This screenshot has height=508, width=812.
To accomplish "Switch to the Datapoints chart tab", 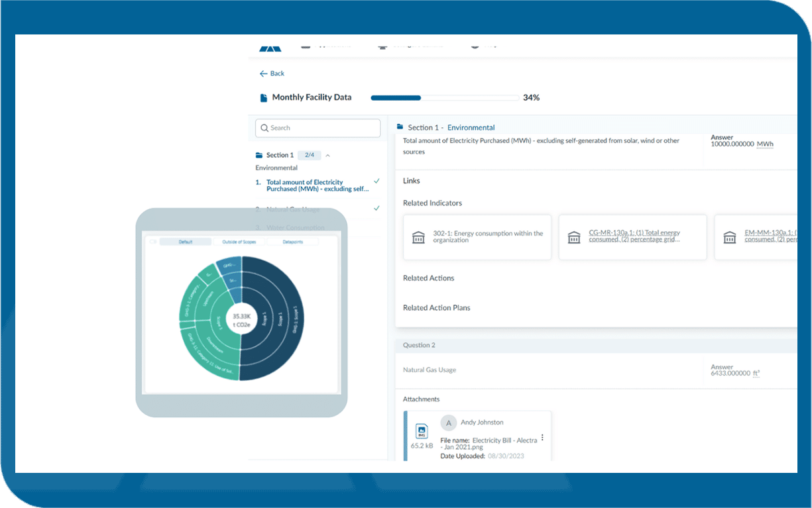I will tap(292, 242).
